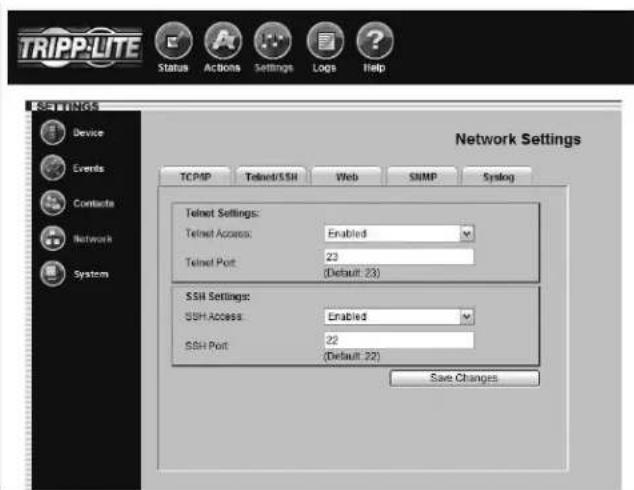This screenshot has height=490, width=634.
Task: Switch to the TCP/IP tab
Action: tap(196, 177)
